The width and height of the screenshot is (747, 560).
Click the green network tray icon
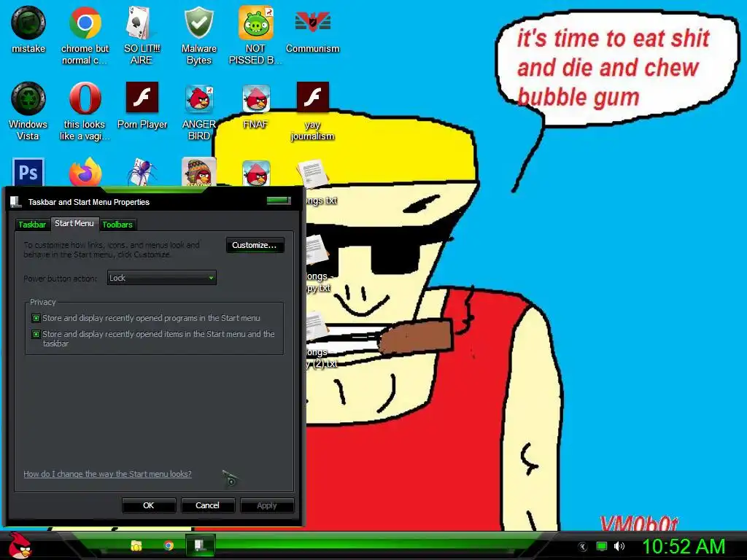602,547
